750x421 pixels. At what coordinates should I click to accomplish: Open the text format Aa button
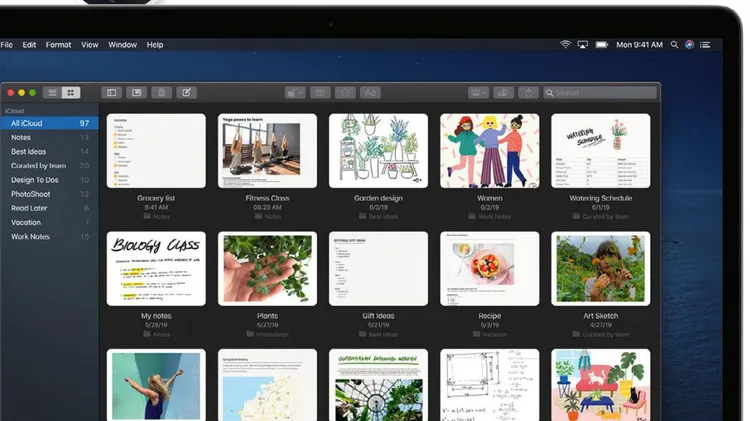370,93
